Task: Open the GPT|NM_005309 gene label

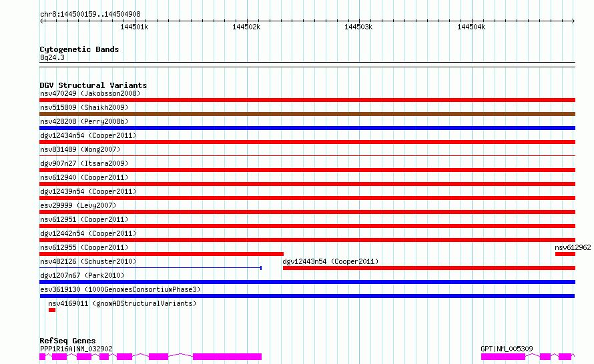Action: 507,349
